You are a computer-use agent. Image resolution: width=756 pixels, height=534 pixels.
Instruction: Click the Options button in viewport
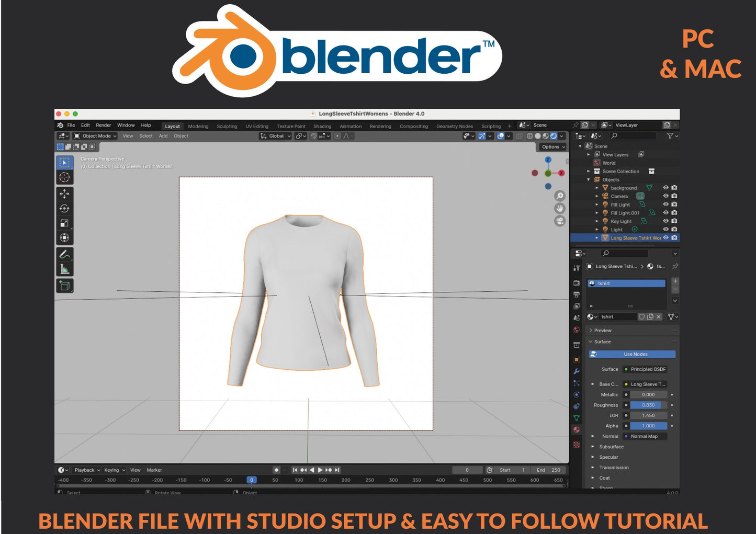click(554, 147)
